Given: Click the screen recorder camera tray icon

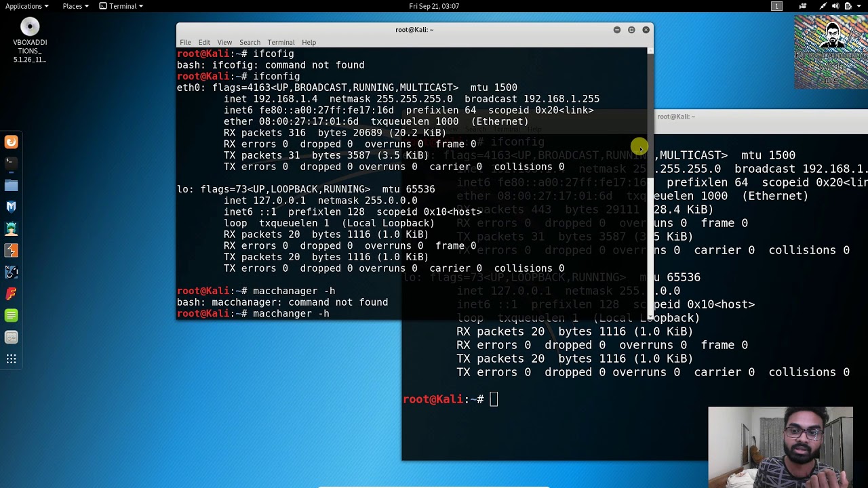Looking at the screenshot, I should point(803,6).
